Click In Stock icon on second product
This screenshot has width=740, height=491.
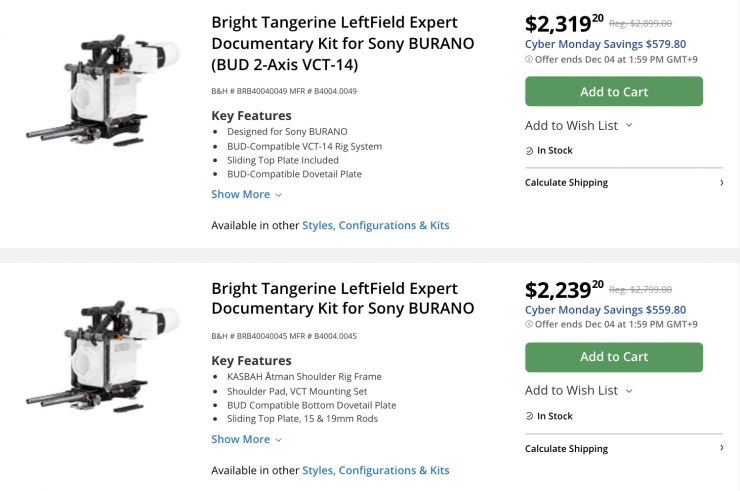coord(529,416)
